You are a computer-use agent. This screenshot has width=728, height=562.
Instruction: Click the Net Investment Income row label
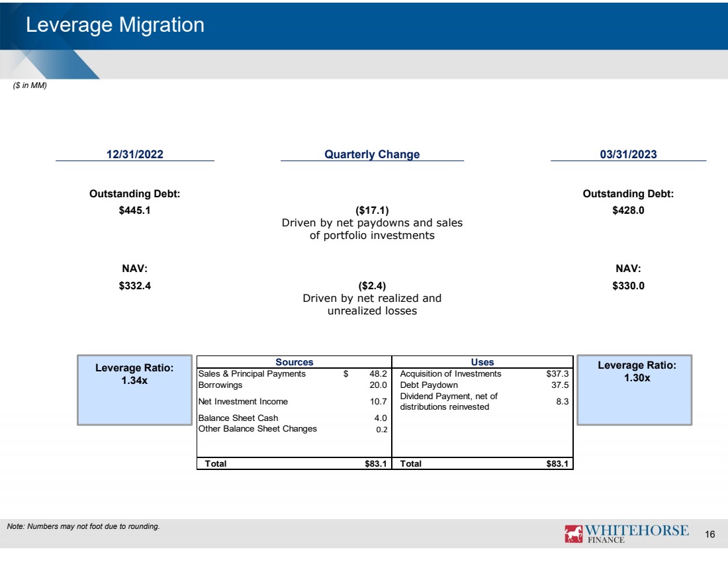243,401
